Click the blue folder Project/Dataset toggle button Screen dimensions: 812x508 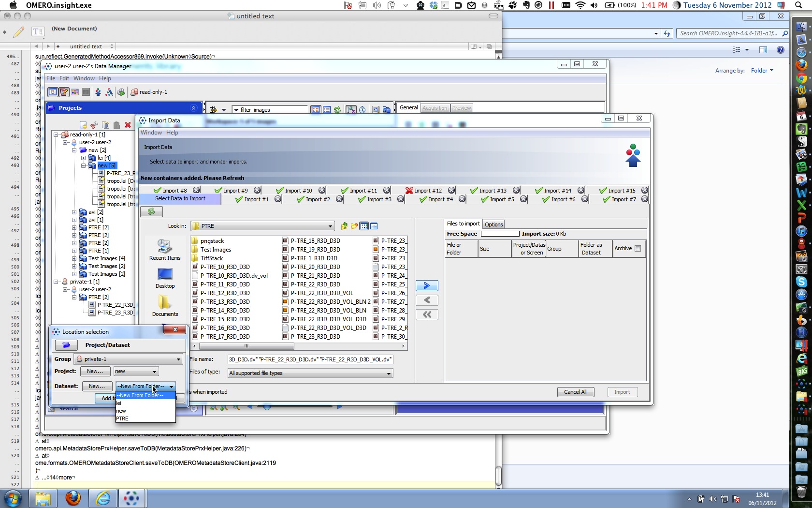coord(66,345)
